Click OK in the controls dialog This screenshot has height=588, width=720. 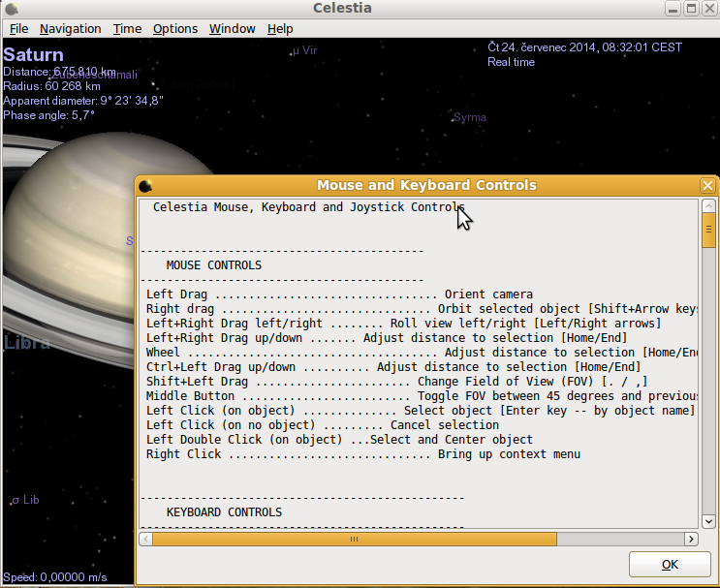[670, 564]
